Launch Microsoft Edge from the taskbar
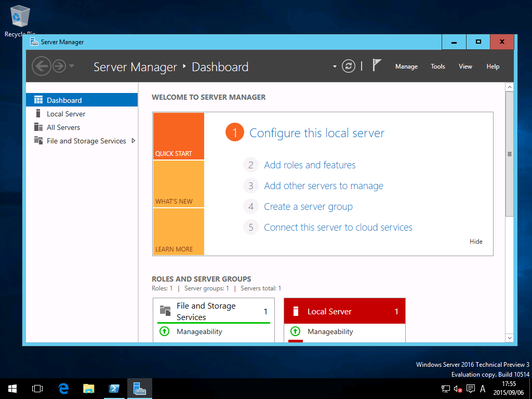The height and width of the screenshot is (399, 532). point(63,389)
